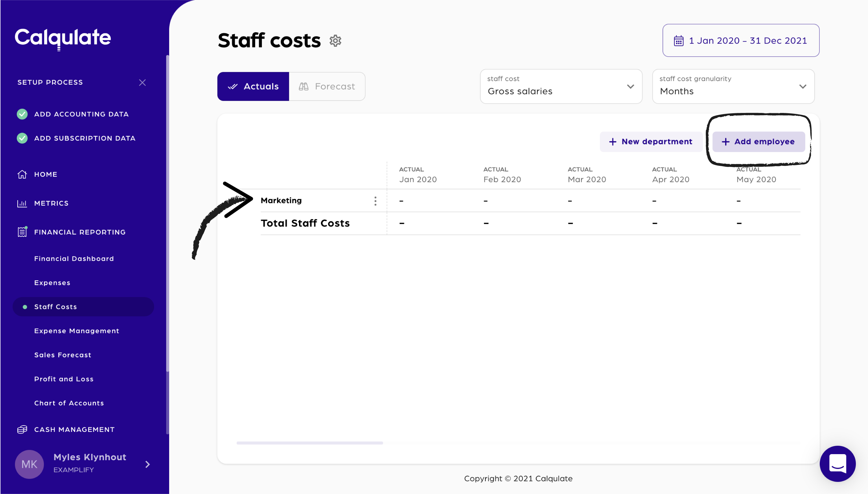Click the horizontal table scrollbar
This screenshot has height=494, width=868.
point(310,443)
